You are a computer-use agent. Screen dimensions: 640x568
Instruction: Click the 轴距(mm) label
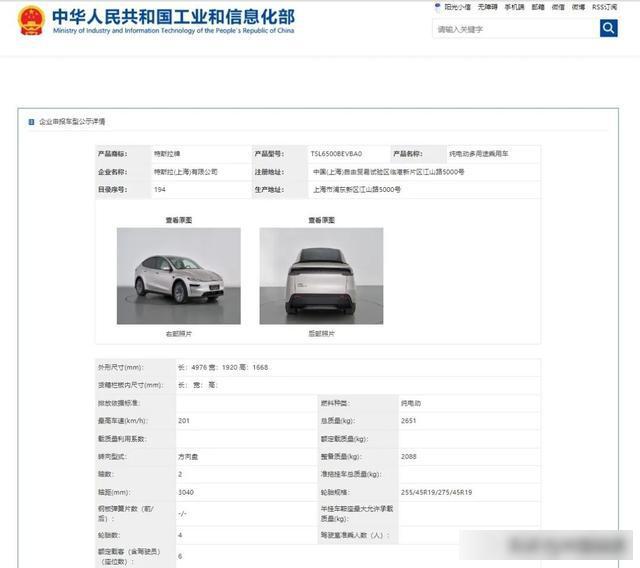point(114,493)
